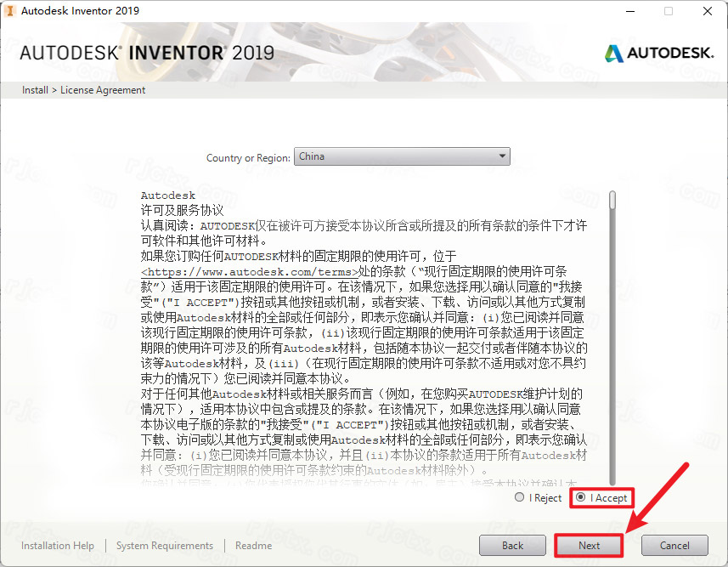Click the license agreement scrollbar thumb
Screen dimensions: 728x567
pos(612,200)
